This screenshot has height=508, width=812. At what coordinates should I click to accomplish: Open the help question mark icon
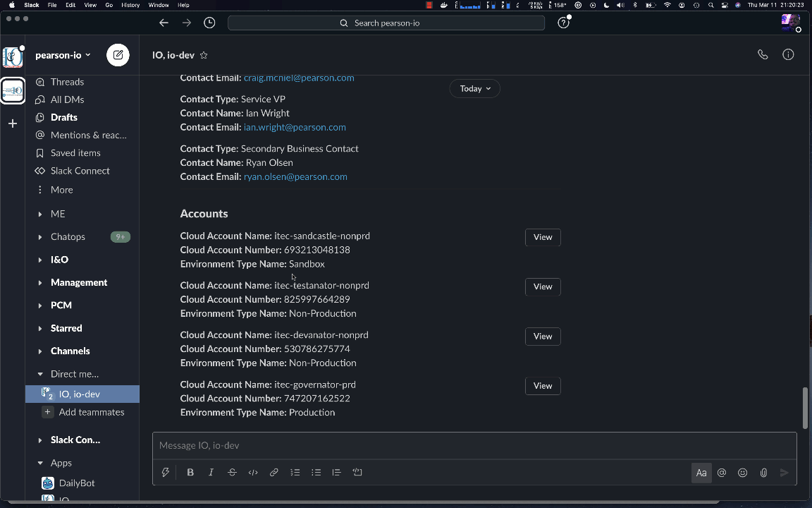(563, 23)
